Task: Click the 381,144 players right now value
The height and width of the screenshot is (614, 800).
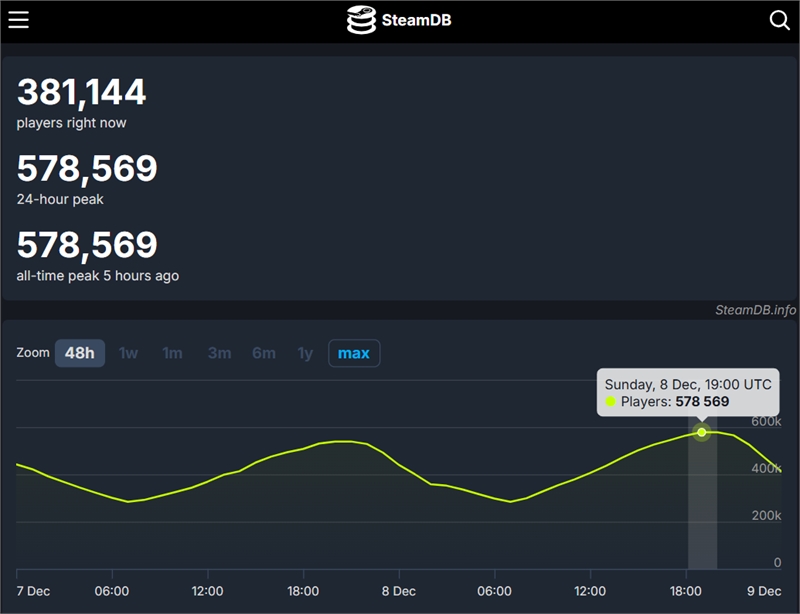Action: (82, 92)
